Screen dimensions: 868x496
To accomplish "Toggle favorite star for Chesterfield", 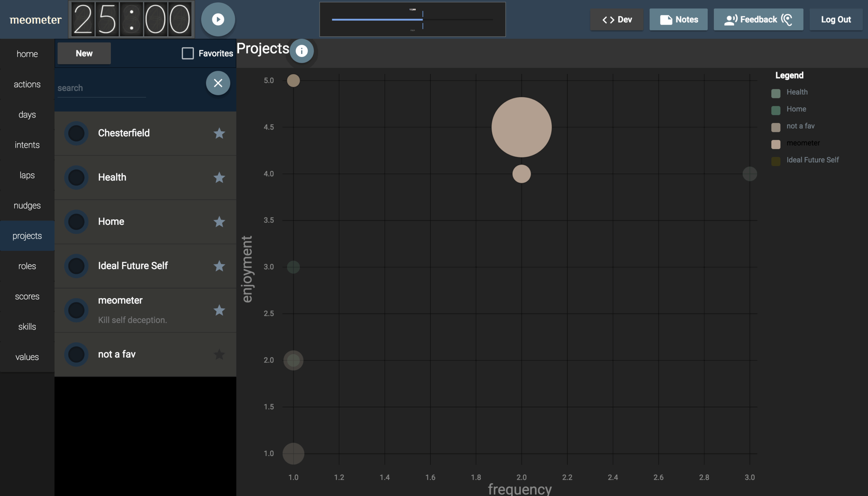I will (x=219, y=133).
